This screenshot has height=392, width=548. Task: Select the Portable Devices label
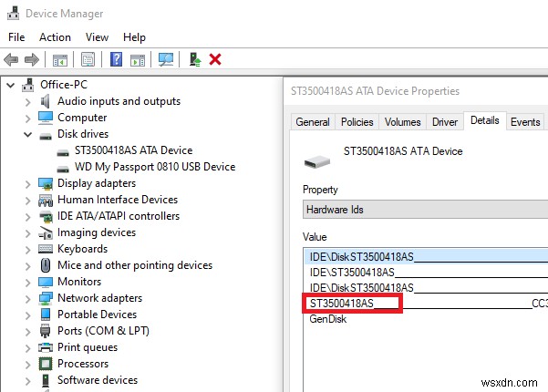point(98,315)
